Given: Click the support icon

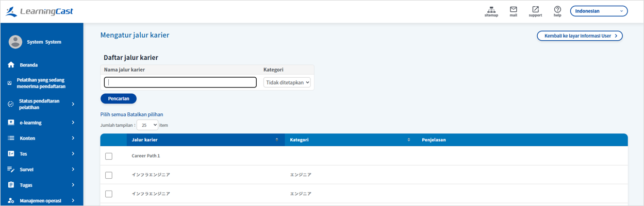Looking at the screenshot, I should click(x=535, y=10).
